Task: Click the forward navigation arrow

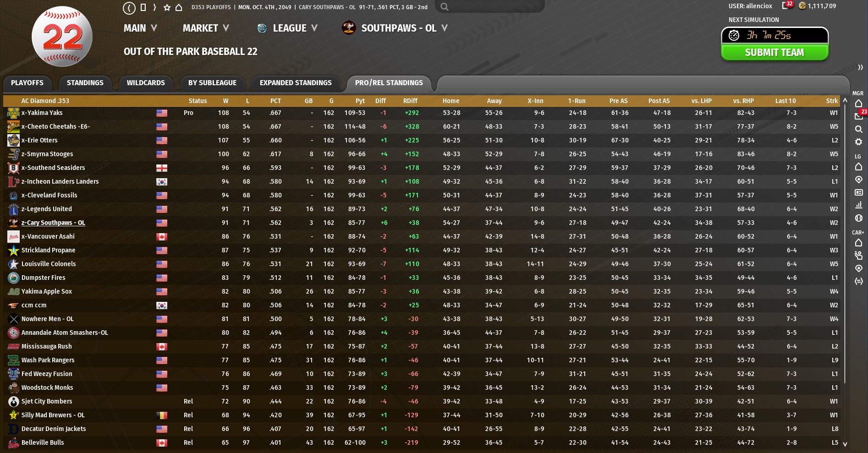Action: [x=154, y=7]
